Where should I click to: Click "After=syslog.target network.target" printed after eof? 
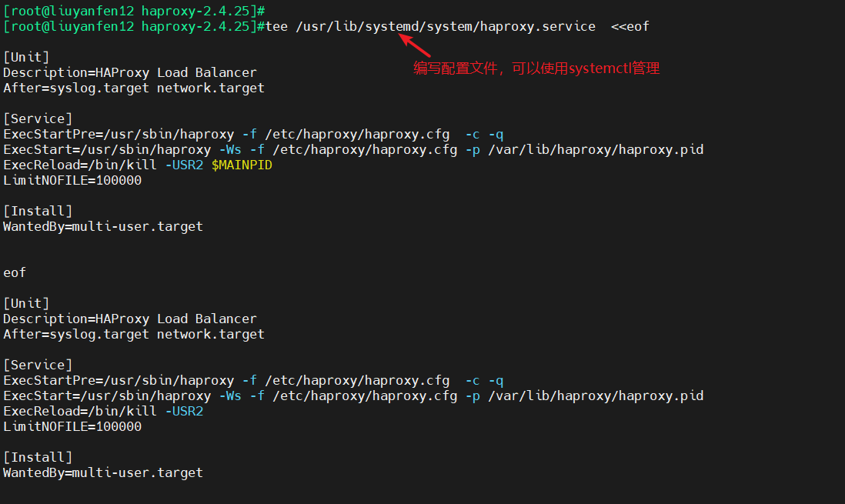coord(134,334)
